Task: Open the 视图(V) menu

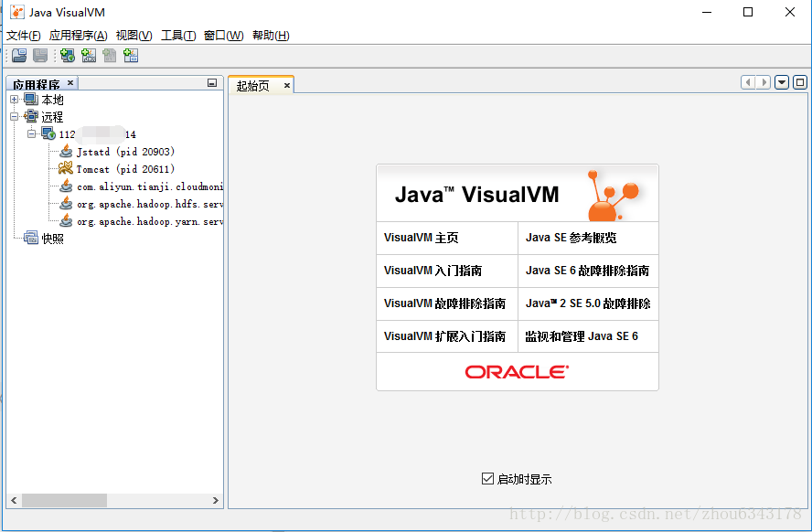Action: [134, 35]
